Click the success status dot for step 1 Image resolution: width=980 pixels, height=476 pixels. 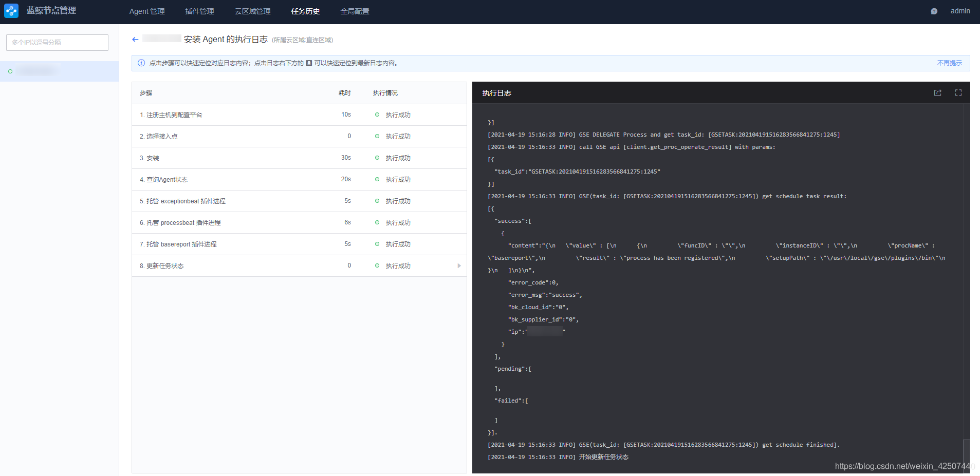pyautogui.click(x=377, y=115)
